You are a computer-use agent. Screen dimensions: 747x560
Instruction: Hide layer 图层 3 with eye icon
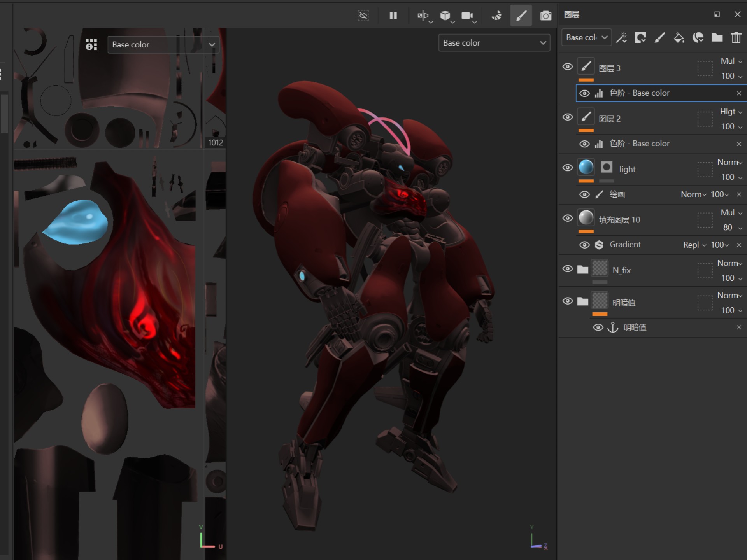(x=568, y=67)
